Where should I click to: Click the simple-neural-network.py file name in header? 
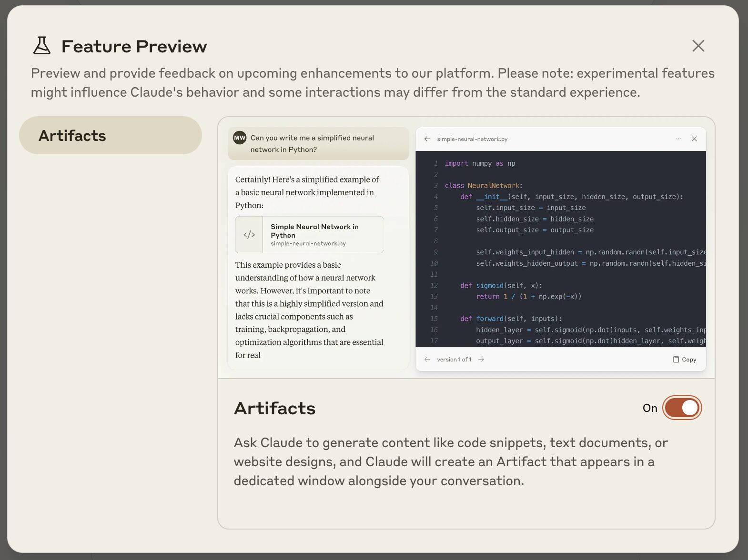pos(472,139)
